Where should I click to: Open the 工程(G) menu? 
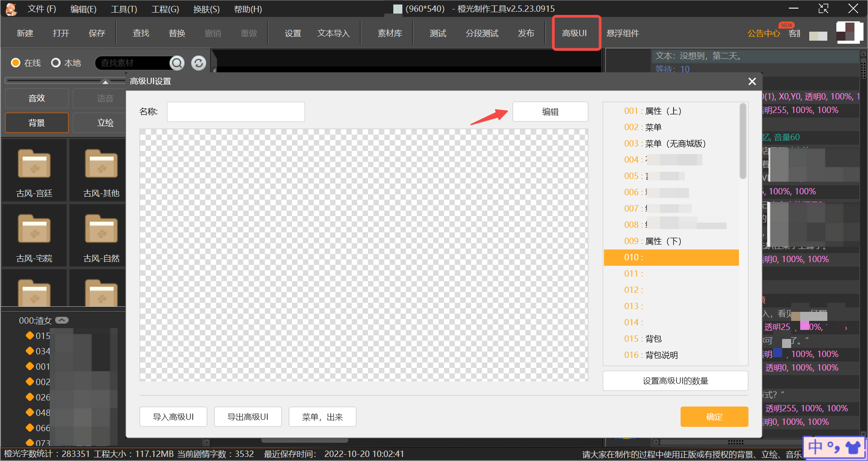[x=165, y=9]
